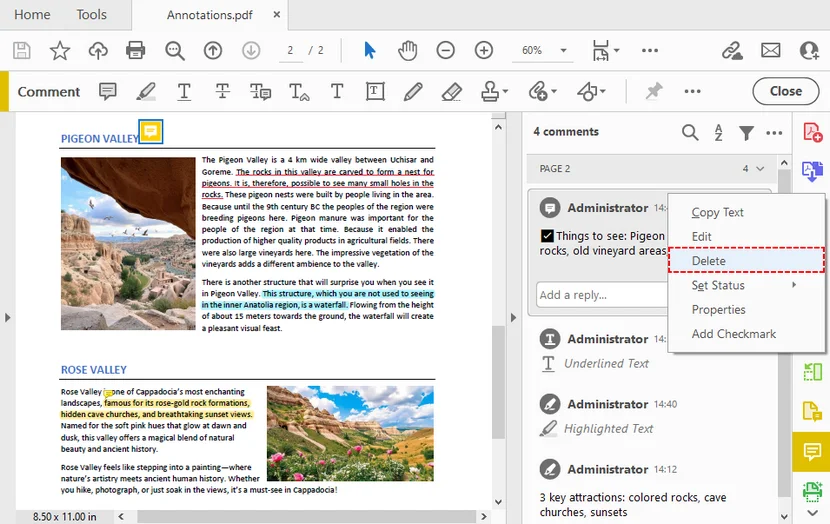Open comments list options ellipsis
This screenshot has height=524, width=830.
point(774,133)
